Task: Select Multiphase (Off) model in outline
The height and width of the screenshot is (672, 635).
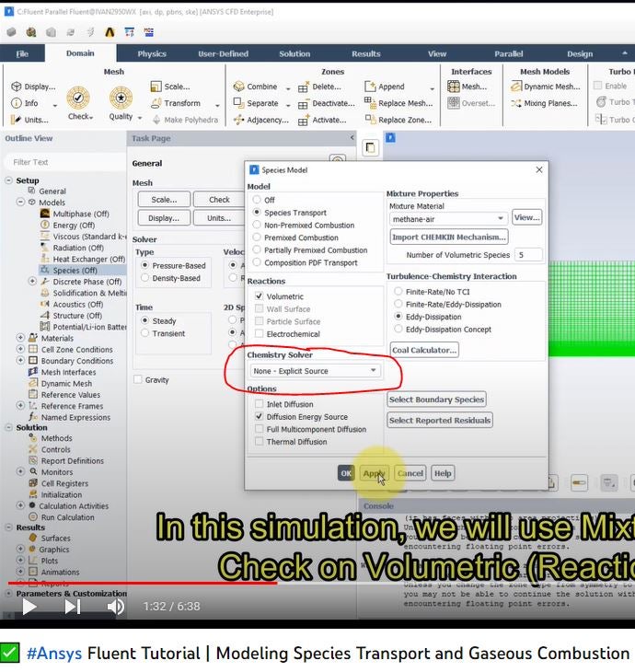Action: coord(81,214)
